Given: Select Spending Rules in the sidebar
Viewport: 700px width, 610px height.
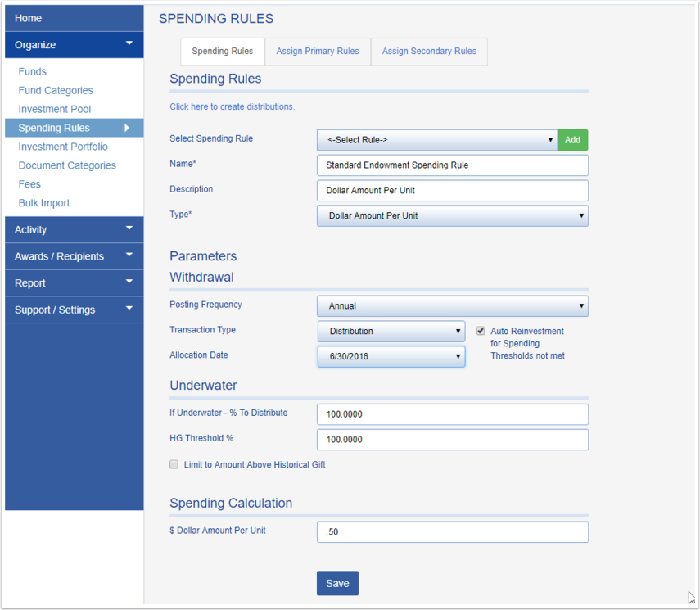Looking at the screenshot, I should (75, 128).
